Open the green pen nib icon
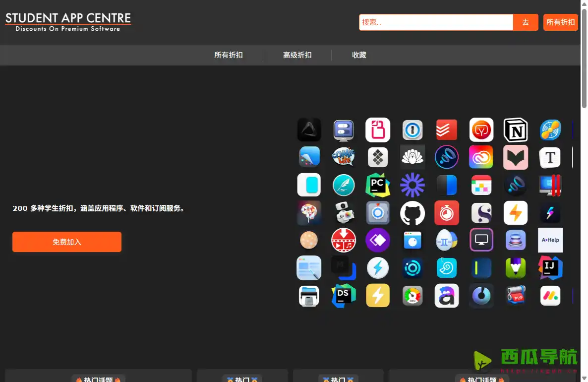Screen dimensions: 588x382 (x=516, y=268)
